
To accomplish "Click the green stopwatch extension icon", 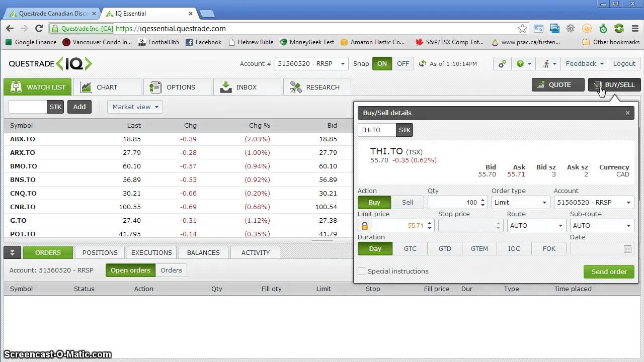I will (603, 29).
